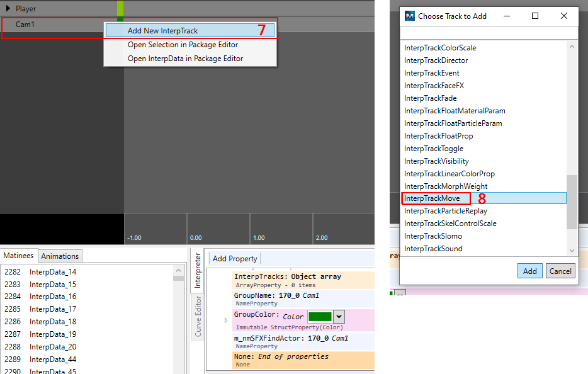Select InterpData_14 in Matinees list
The width and height of the screenshot is (588, 374).
click(52, 271)
